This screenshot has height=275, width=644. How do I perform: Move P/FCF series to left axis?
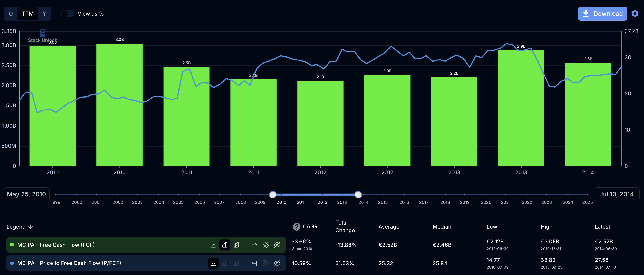tap(254, 263)
